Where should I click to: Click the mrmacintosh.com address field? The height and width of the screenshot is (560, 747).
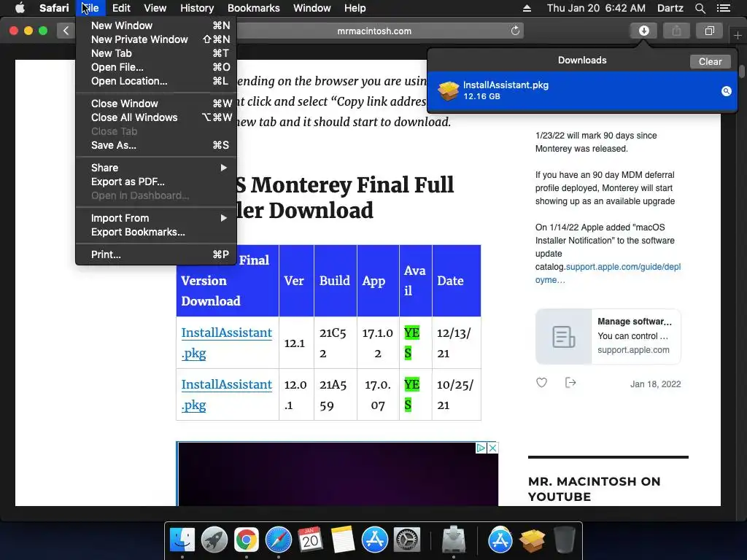tap(374, 31)
